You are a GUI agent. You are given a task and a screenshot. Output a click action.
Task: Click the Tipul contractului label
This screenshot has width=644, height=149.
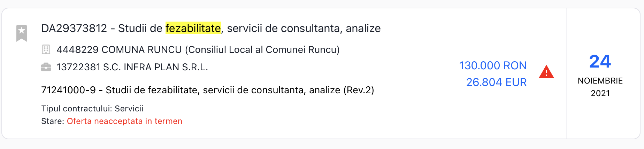pos(77,109)
